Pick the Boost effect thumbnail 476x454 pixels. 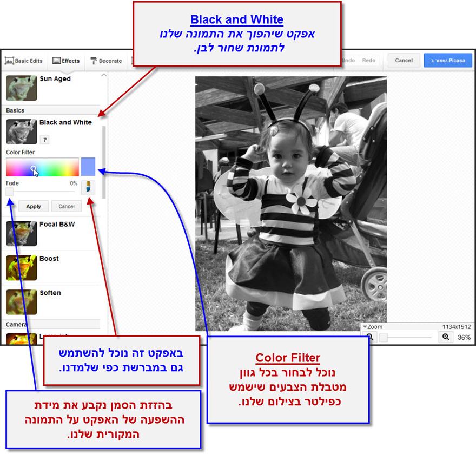pos(22,267)
